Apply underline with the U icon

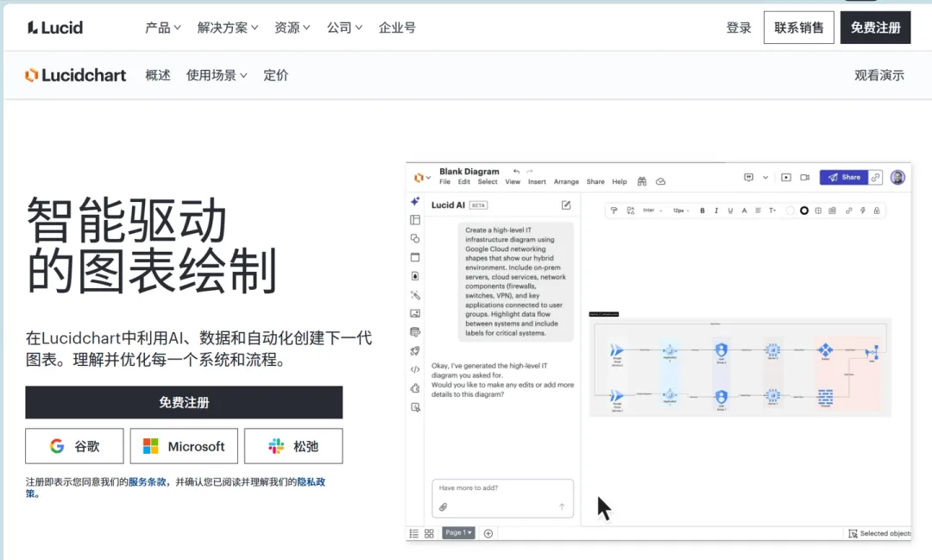[x=730, y=211]
